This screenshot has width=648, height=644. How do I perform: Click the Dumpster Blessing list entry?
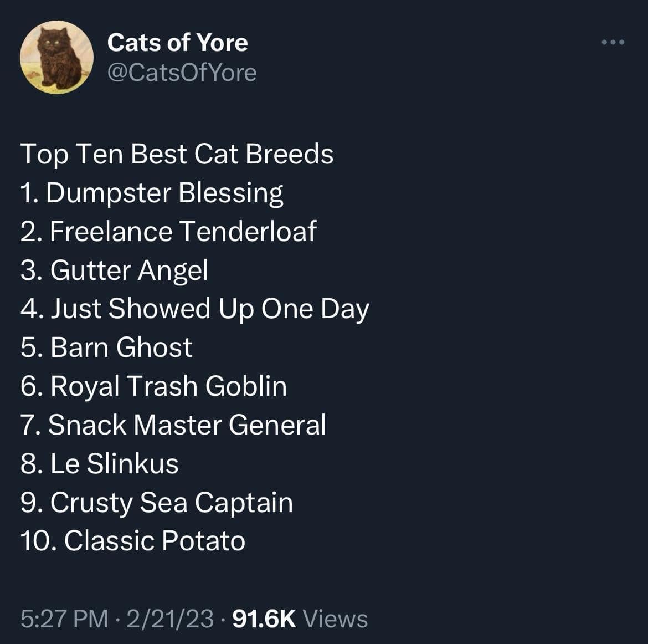click(x=152, y=193)
